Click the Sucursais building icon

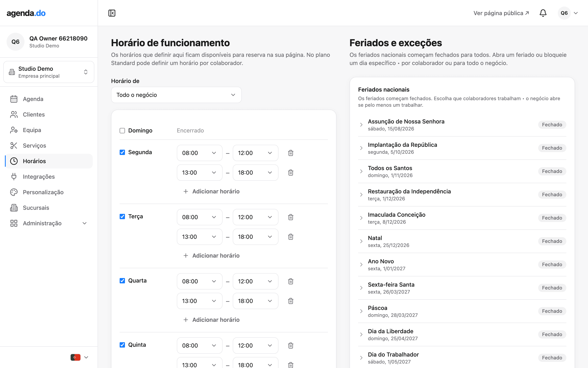point(14,208)
